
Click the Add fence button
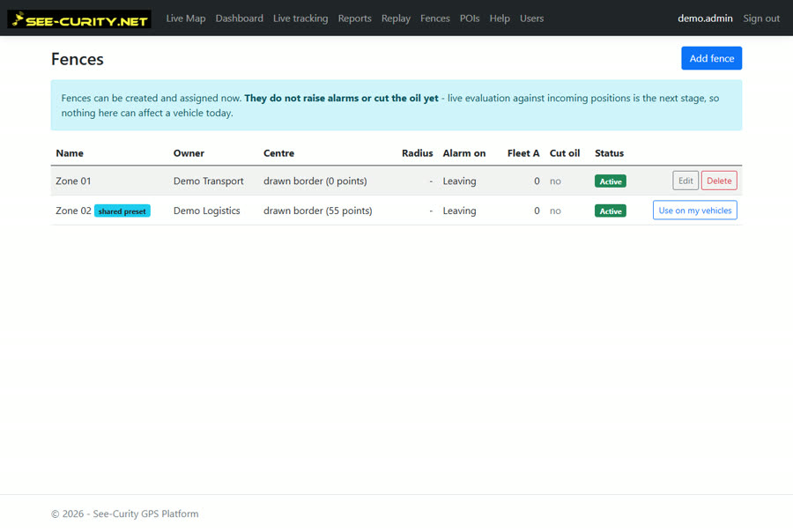pos(712,58)
